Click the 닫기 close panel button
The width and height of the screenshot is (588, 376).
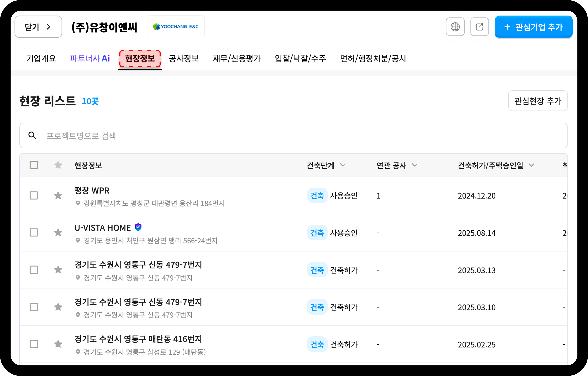38,27
